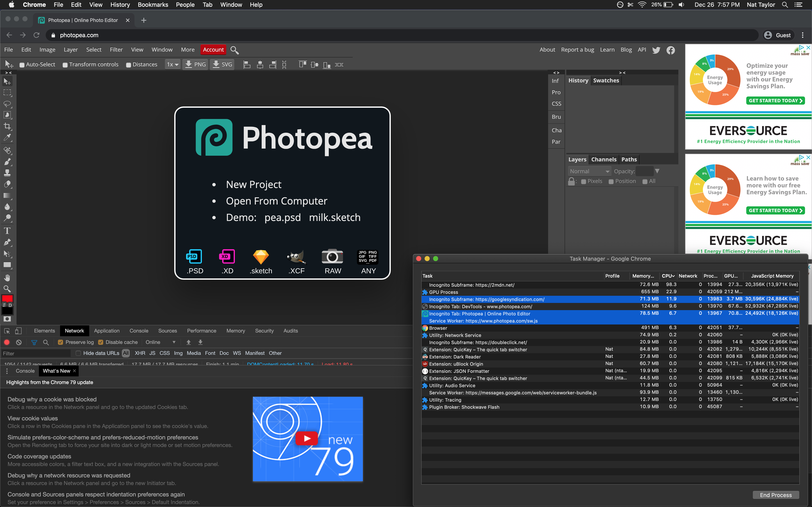Open the blend mode dropdown showing Normal
812x507 pixels.
(590, 171)
